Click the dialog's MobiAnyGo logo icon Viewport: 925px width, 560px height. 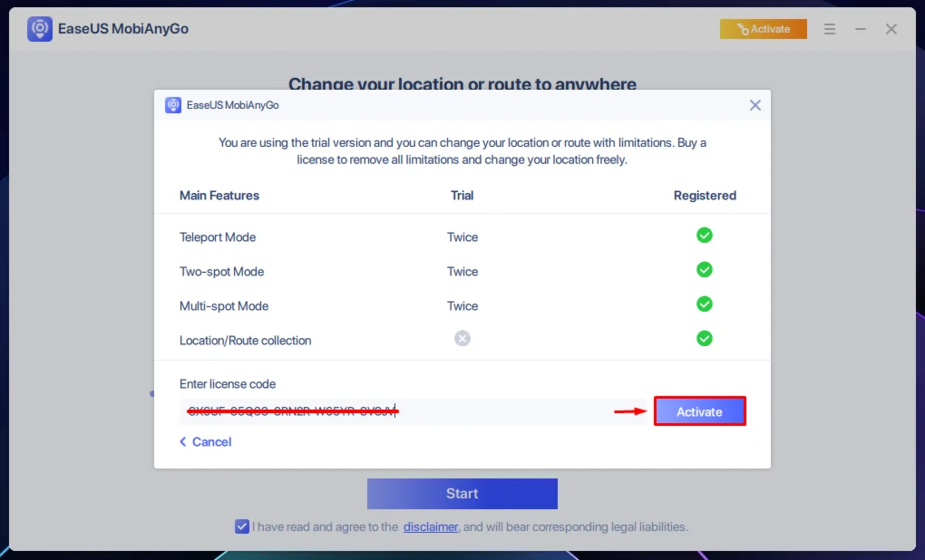pyautogui.click(x=173, y=105)
